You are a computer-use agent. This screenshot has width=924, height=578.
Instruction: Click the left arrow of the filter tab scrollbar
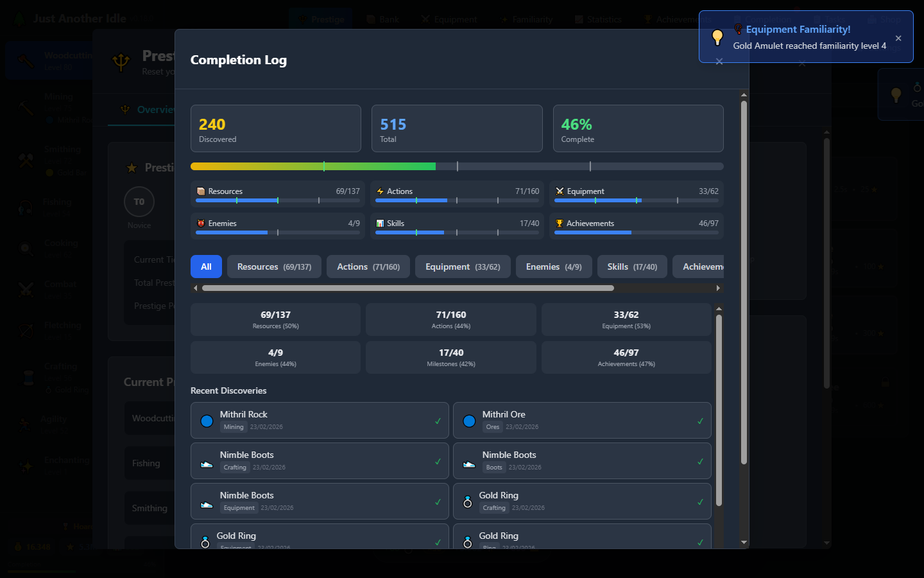pos(196,288)
